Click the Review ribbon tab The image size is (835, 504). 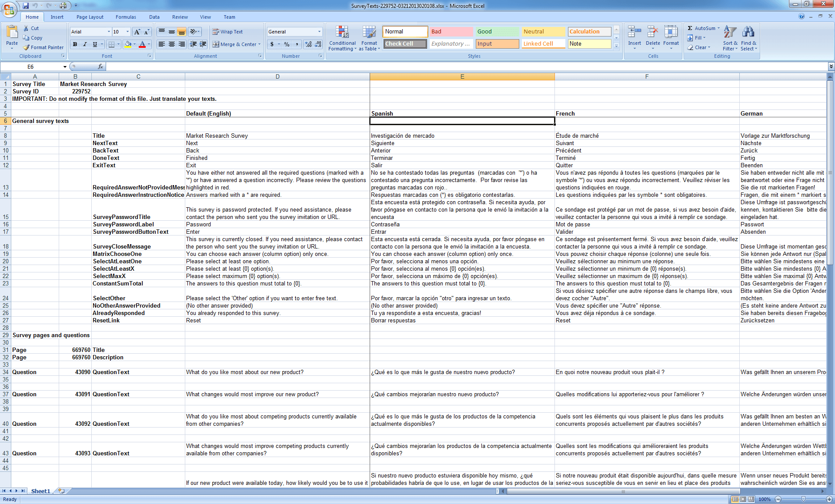point(180,17)
